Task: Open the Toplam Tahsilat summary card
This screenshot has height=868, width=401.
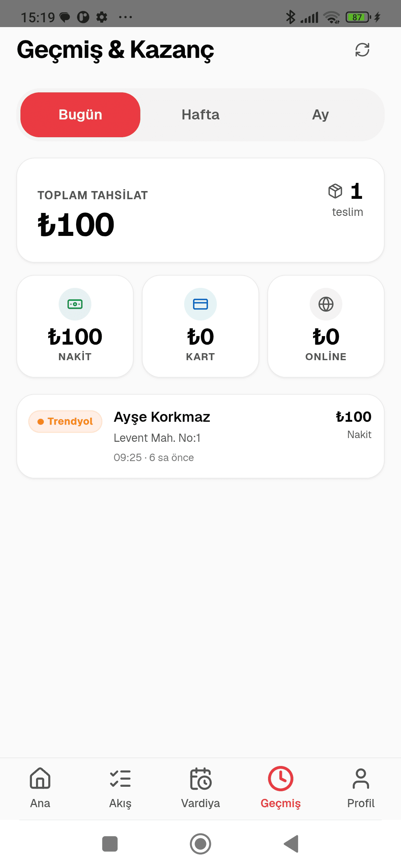Action: [200, 210]
